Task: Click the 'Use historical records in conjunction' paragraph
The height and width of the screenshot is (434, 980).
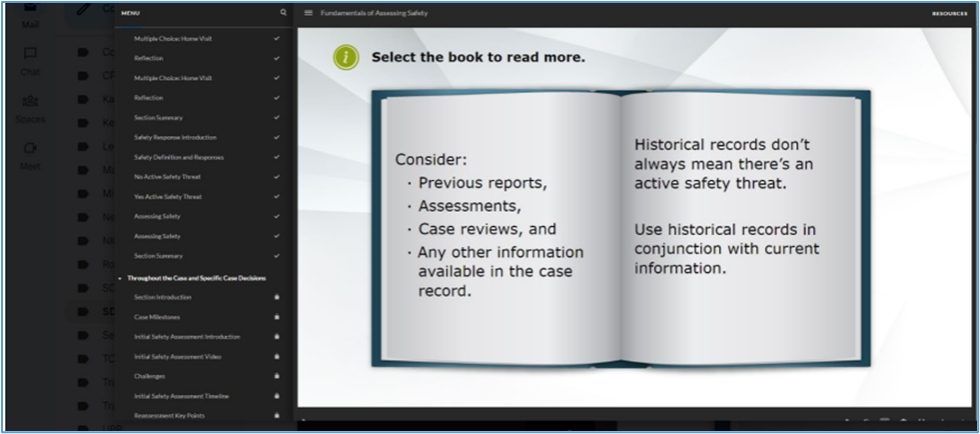Action: pyautogui.click(x=726, y=248)
